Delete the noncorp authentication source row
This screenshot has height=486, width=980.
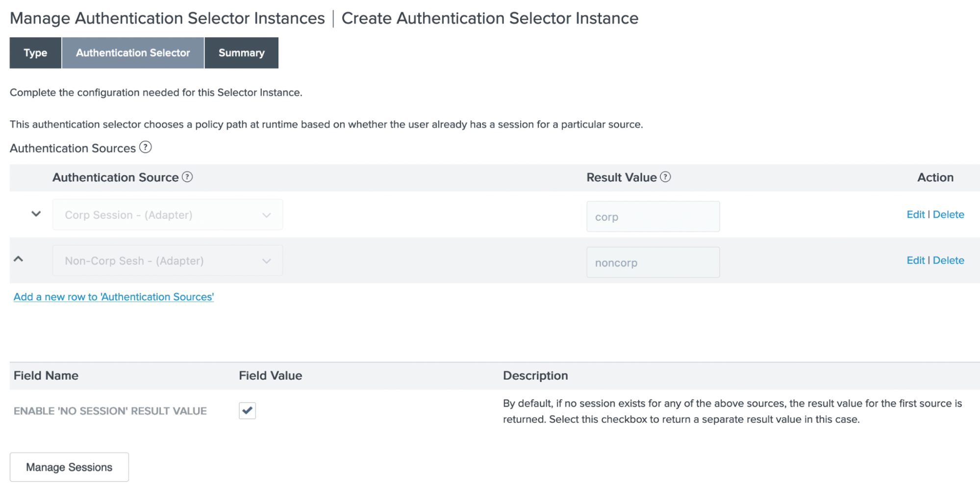(x=948, y=260)
